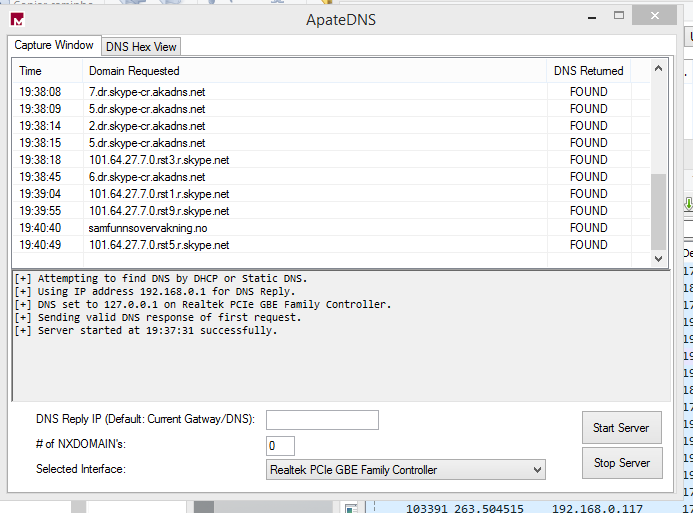Click the 'Attempting to find DNS' log line
This screenshot has width=693, height=513.
pyautogui.click(x=161, y=278)
